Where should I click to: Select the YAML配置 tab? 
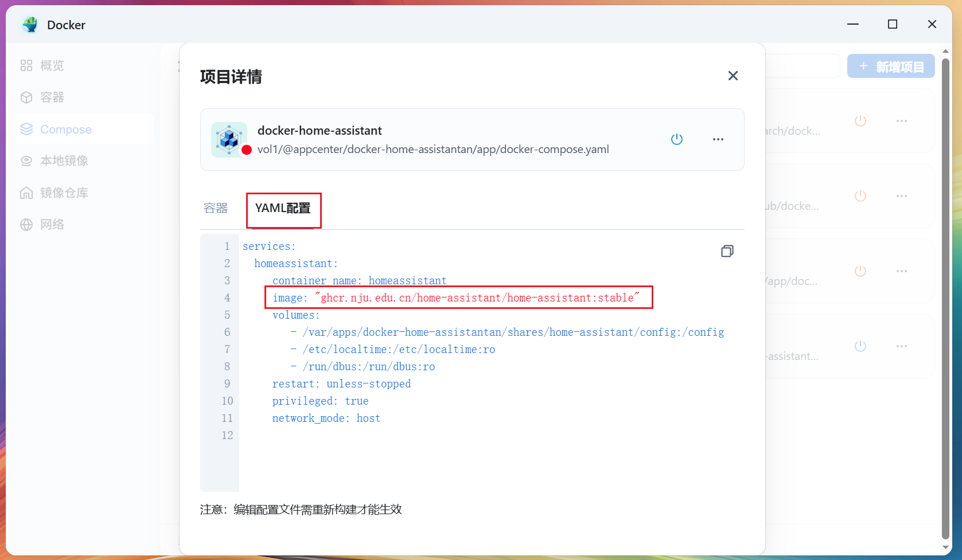(283, 209)
